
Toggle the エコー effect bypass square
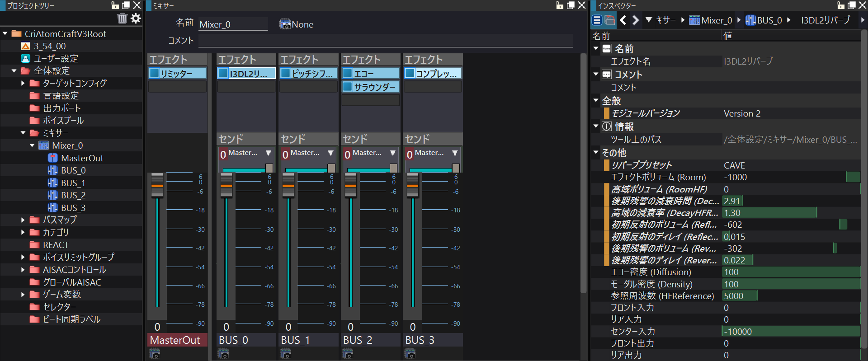click(x=348, y=73)
